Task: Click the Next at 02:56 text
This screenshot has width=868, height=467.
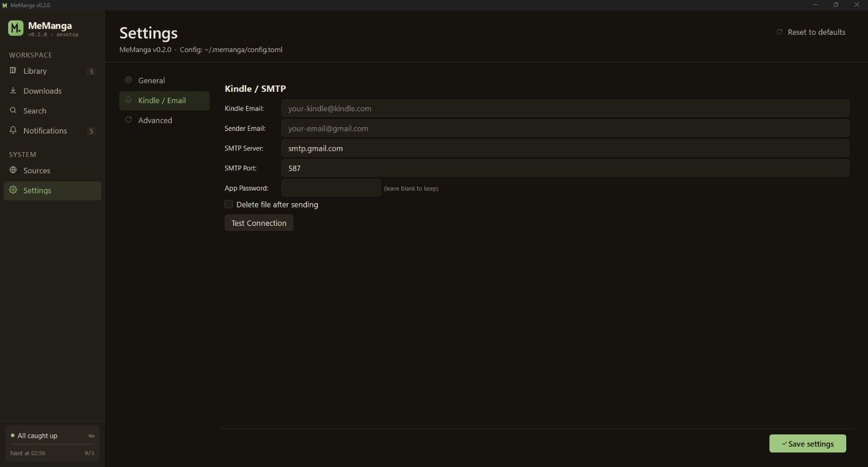Action: [x=28, y=453]
